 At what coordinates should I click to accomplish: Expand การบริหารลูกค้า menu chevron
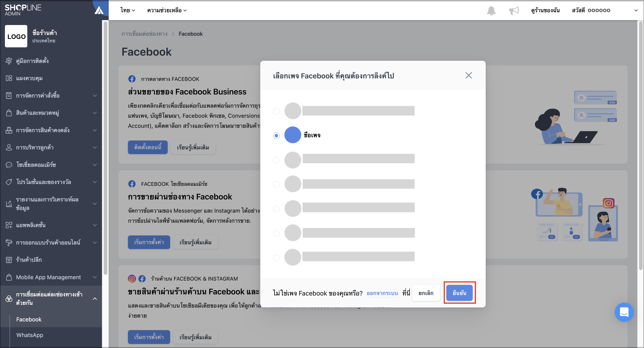point(95,147)
